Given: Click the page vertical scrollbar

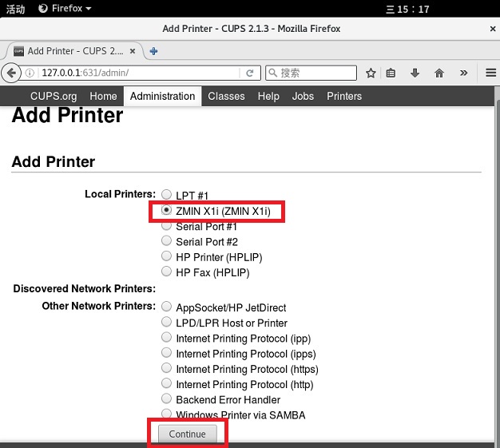Looking at the screenshot, I should point(497,271).
